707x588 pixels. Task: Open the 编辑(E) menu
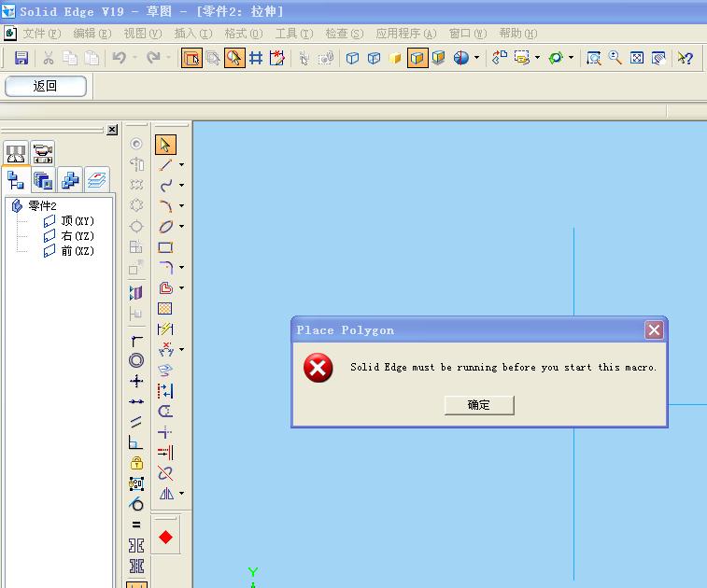coord(92,34)
